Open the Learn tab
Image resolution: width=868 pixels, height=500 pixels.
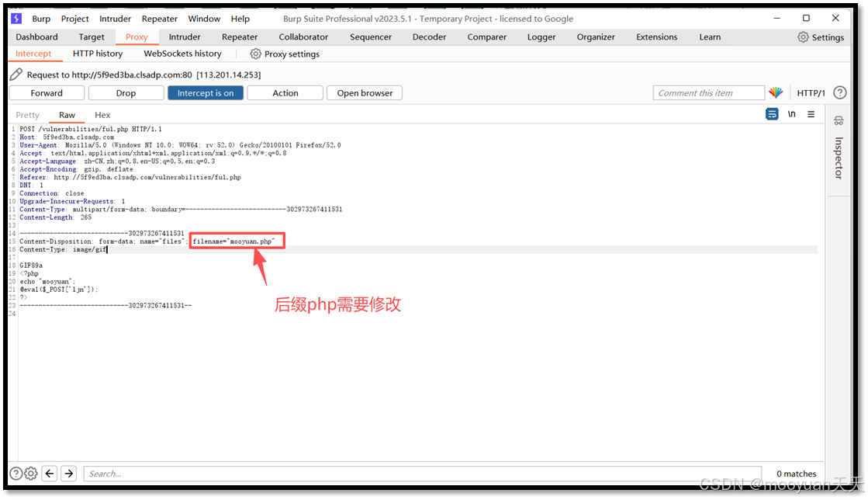click(710, 37)
